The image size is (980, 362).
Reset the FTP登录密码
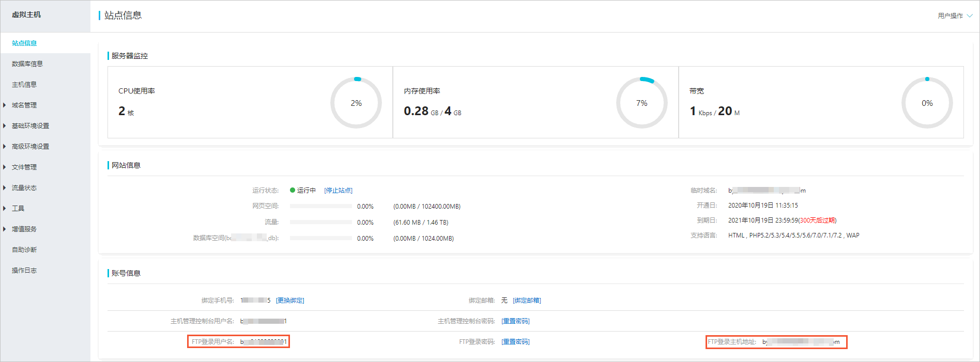(x=515, y=342)
